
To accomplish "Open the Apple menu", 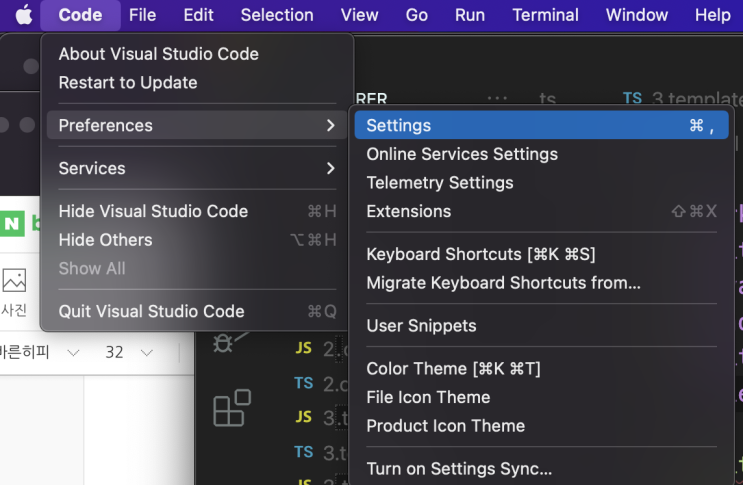I will coord(24,15).
